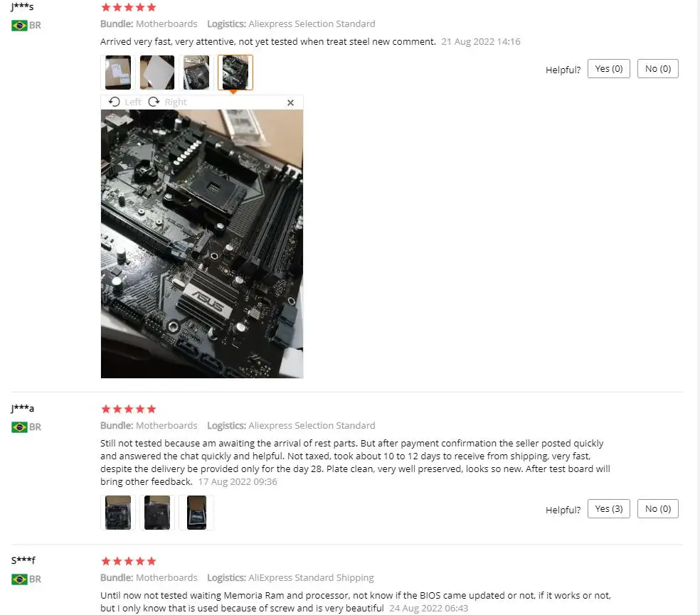Open second thumbnail in J***a review
This screenshot has width=700, height=615.
(157, 513)
